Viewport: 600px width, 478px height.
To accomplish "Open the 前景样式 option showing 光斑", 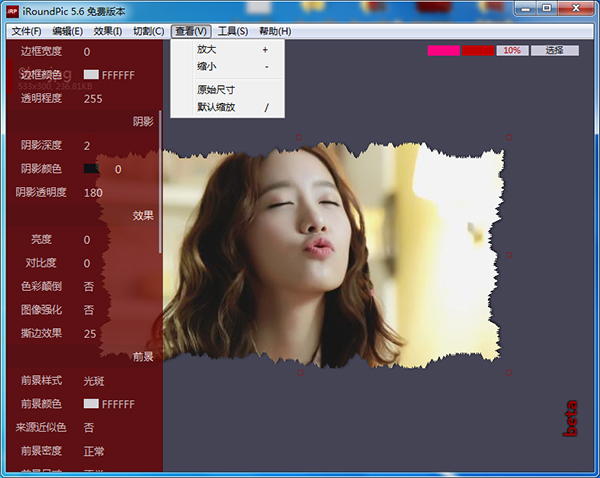I will click(95, 380).
